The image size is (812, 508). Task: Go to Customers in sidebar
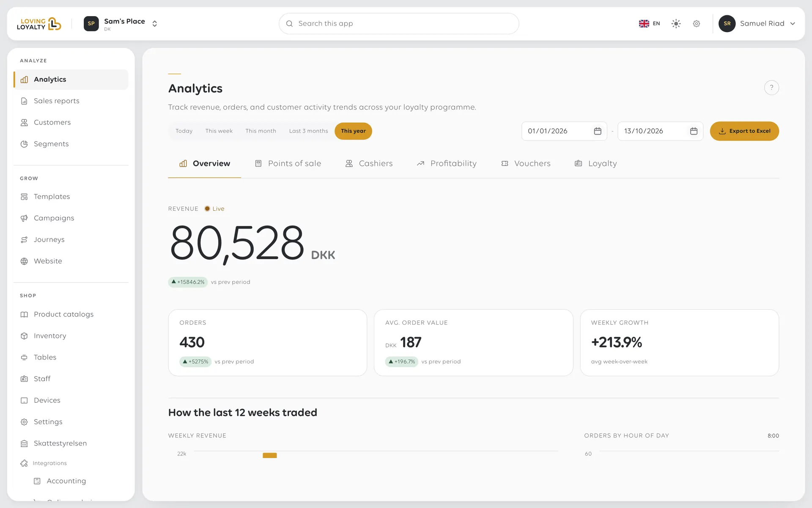tap(71, 122)
